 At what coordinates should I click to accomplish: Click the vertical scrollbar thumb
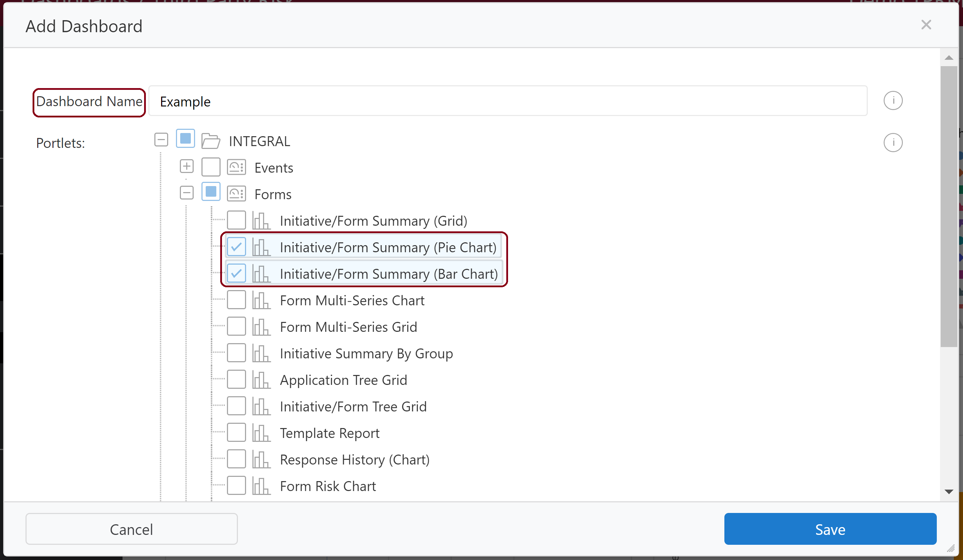949,207
